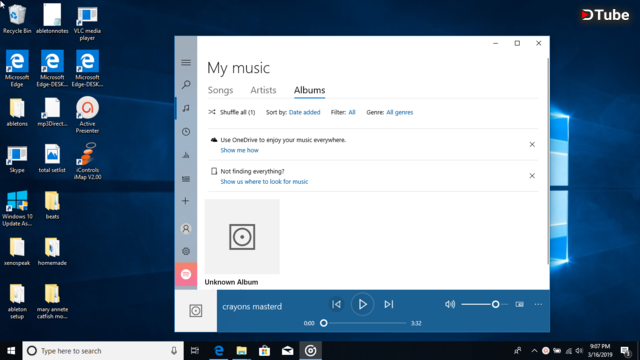Open Genre All genres dropdown
The height and width of the screenshot is (360, 640).
click(x=400, y=112)
